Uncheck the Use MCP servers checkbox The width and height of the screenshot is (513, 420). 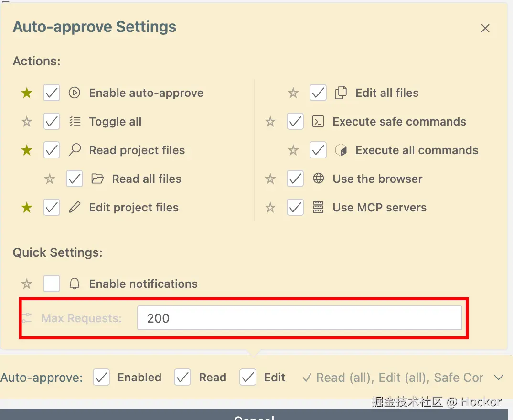point(295,208)
